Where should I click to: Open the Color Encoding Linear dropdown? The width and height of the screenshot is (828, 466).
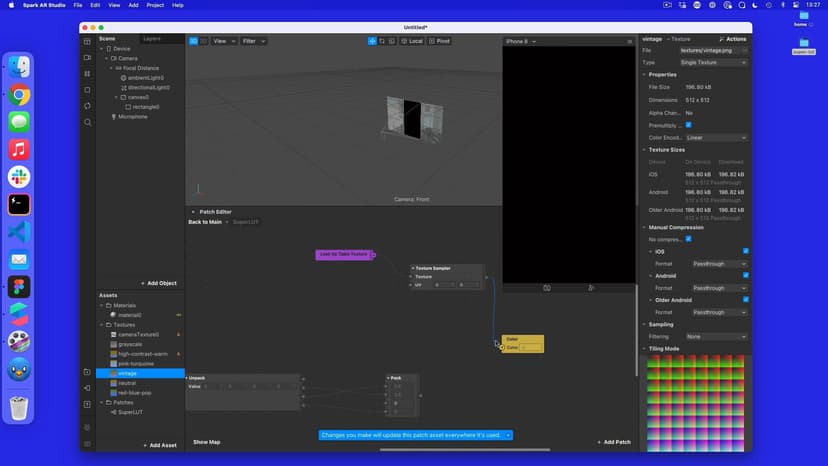(716, 138)
